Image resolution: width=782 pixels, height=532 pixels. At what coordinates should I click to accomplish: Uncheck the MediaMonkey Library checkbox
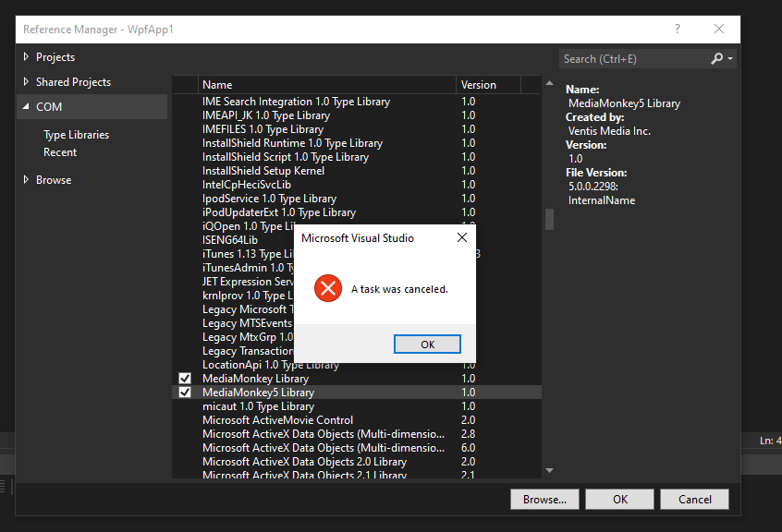coord(185,379)
